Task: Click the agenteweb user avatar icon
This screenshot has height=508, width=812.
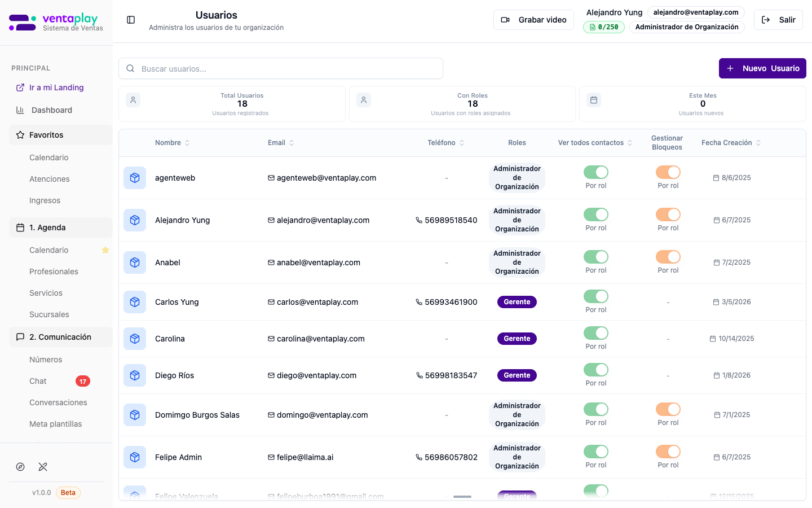Action: [x=135, y=178]
